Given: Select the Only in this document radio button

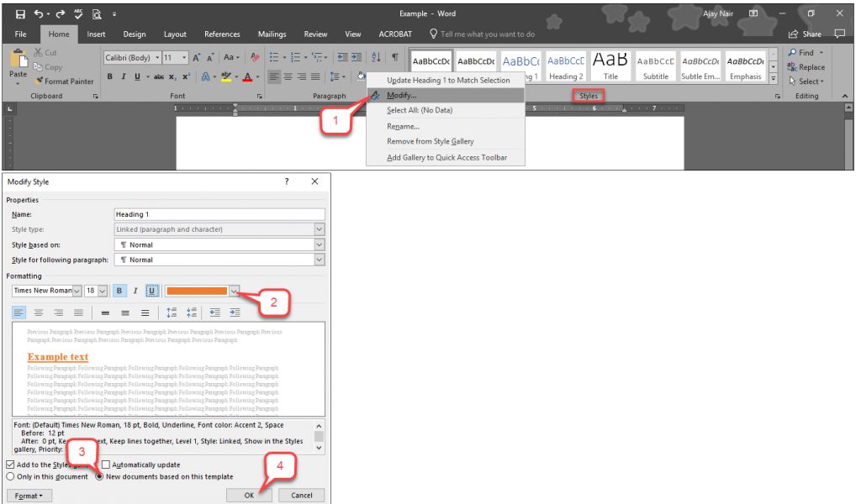Looking at the screenshot, I should 8,475.
